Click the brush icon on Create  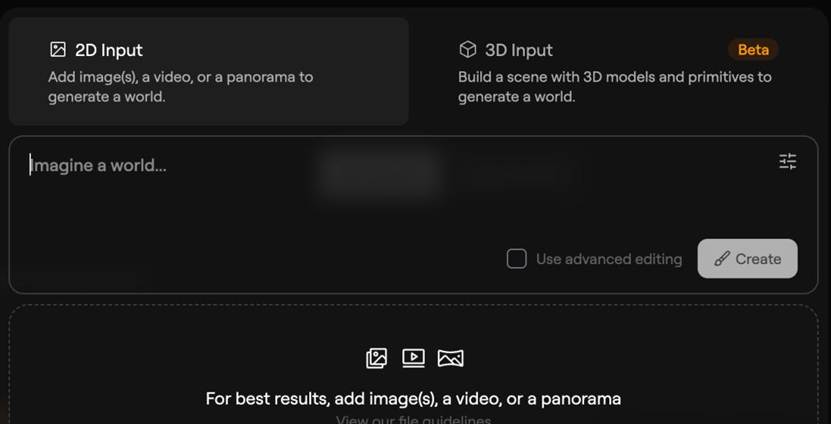click(x=721, y=259)
